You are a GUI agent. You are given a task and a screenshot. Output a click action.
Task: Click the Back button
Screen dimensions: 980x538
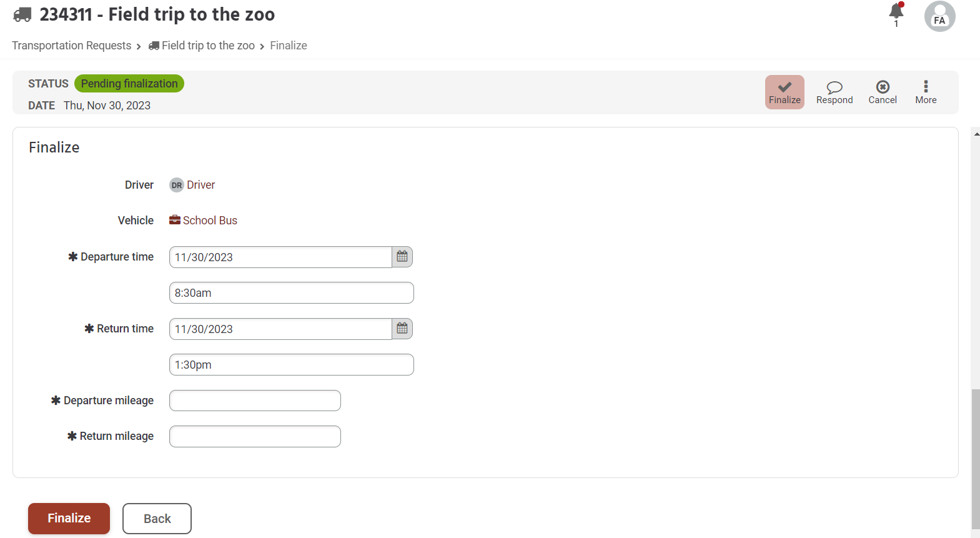(x=157, y=519)
